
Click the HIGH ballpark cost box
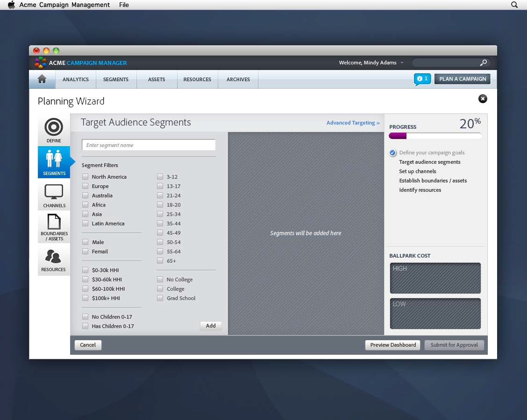click(x=435, y=278)
